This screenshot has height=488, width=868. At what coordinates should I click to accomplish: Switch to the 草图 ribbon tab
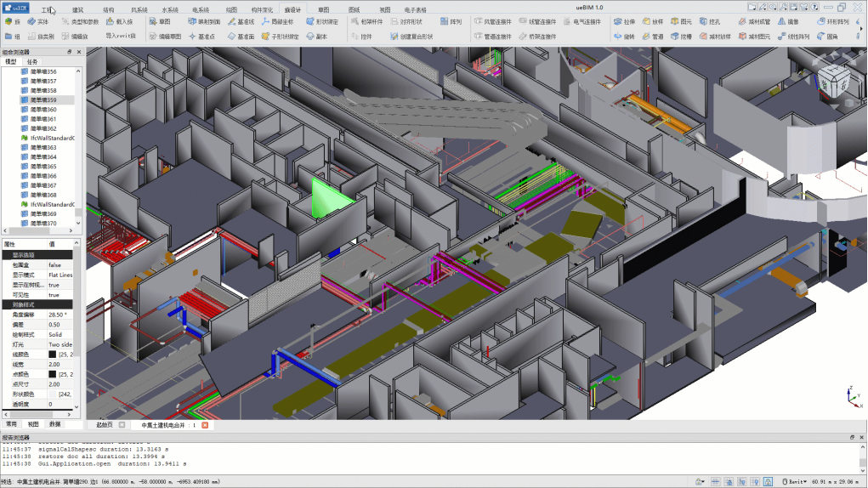point(323,9)
